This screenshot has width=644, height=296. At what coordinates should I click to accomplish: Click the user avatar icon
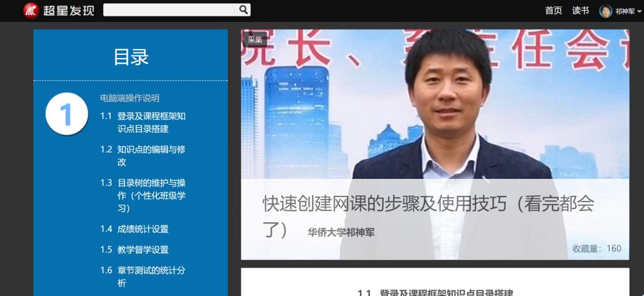606,11
